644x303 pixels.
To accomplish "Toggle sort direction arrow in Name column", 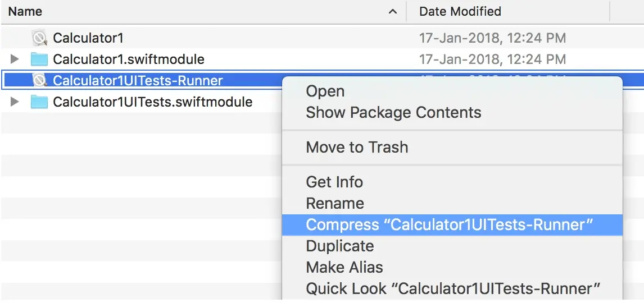I will click(393, 11).
